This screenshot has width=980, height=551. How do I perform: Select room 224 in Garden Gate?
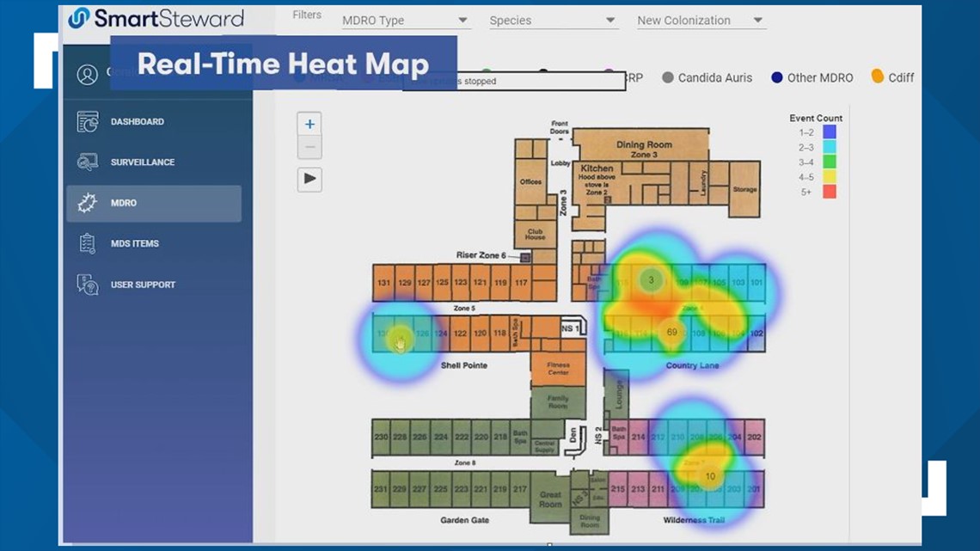click(441, 437)
